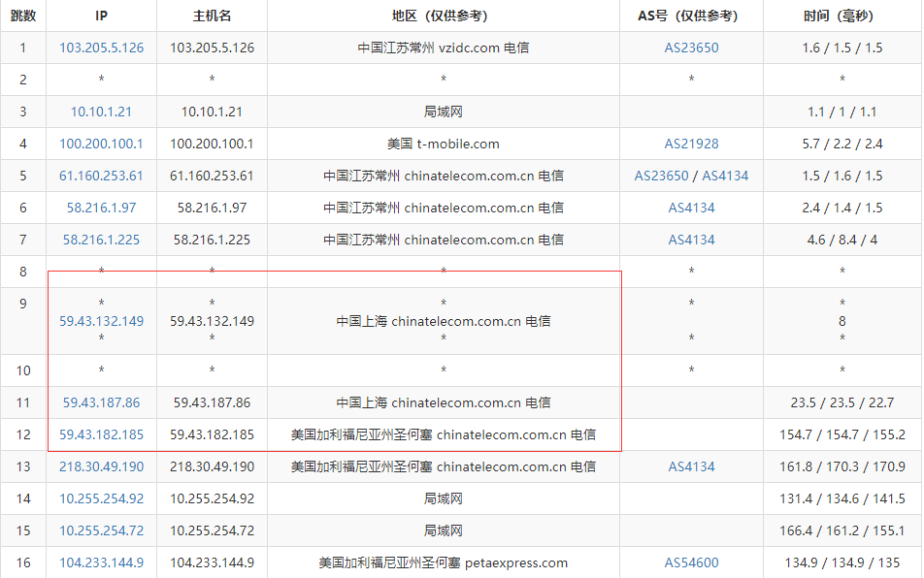This screenshot has height=578, width=924.
Task: Open IP link 59.43.182.185
Action: [x=101, y=434]
